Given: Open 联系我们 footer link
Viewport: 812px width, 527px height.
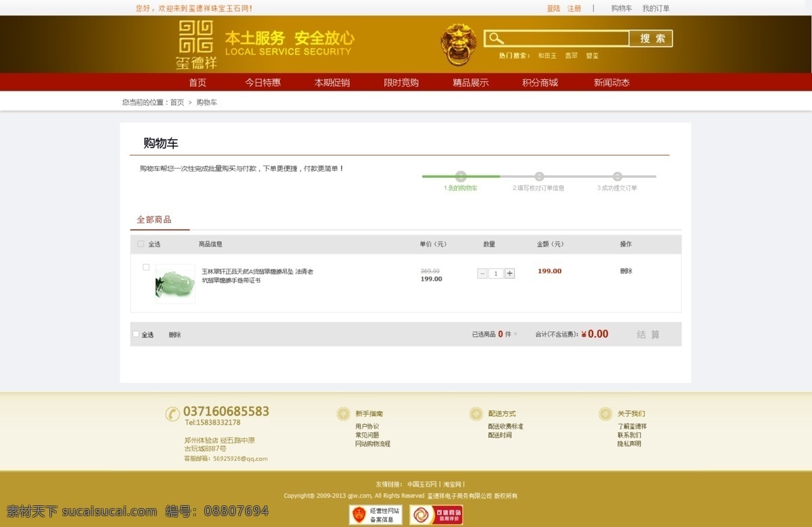Looking at the screenshot, I should (x=629, y=435).
